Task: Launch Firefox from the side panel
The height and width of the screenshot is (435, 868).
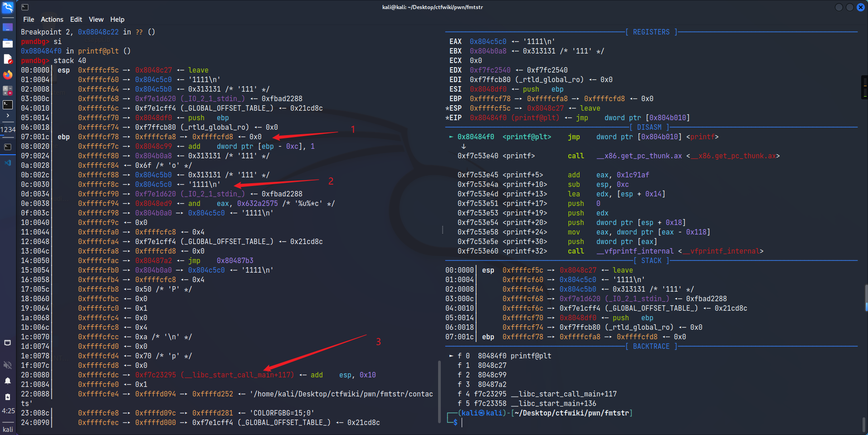Action: click(x=8, y=75)
